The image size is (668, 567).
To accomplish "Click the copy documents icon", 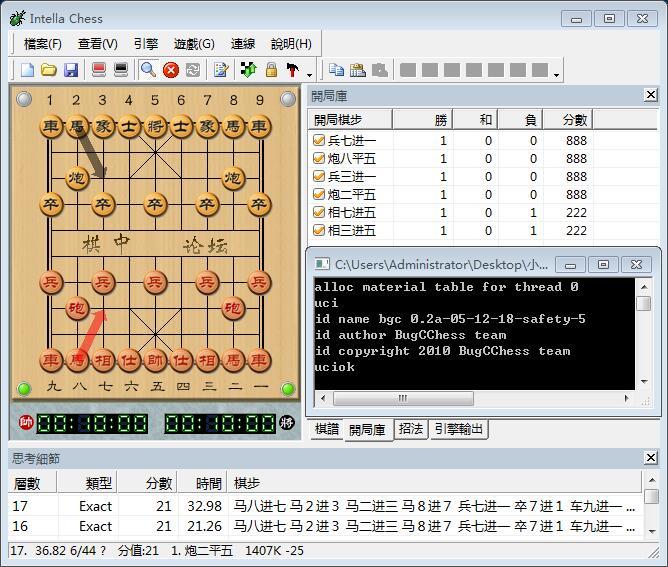I will coord(337,69).
